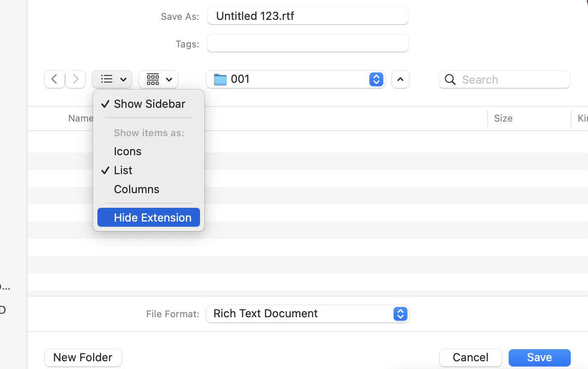
Task: Create a New Folder
Action: [83, 357]
